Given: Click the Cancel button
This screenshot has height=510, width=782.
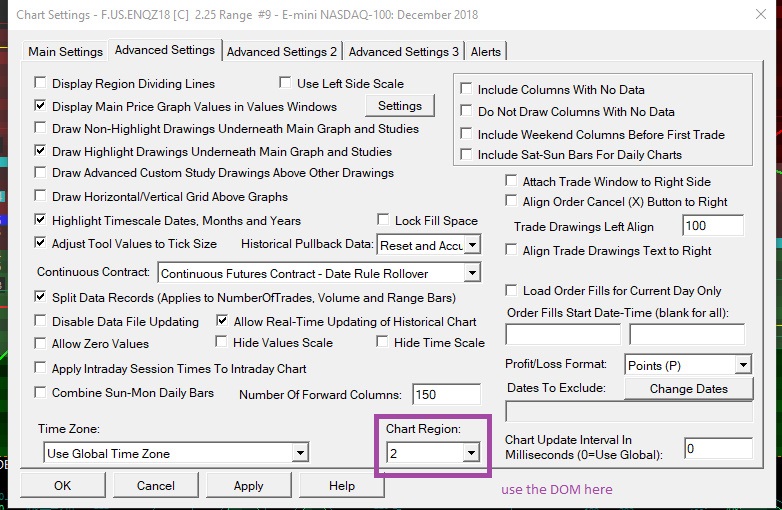Looking at the screenshot, I should click(156, 485).
